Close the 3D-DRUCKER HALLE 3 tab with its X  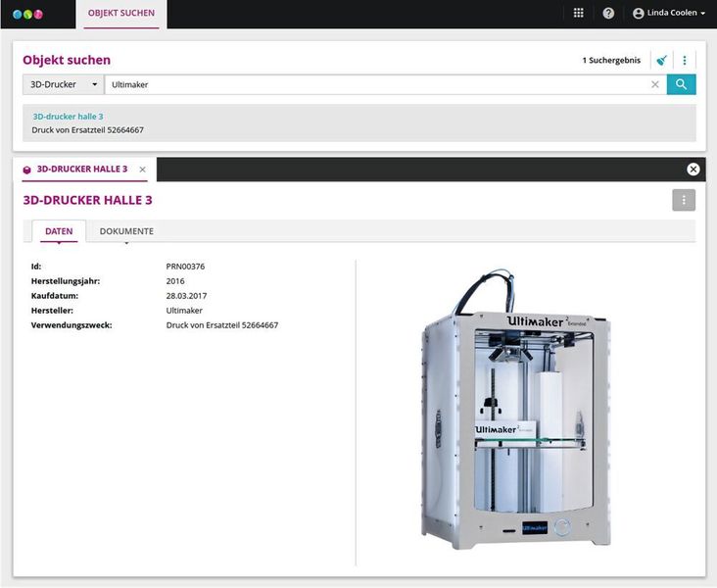(143, 170)
